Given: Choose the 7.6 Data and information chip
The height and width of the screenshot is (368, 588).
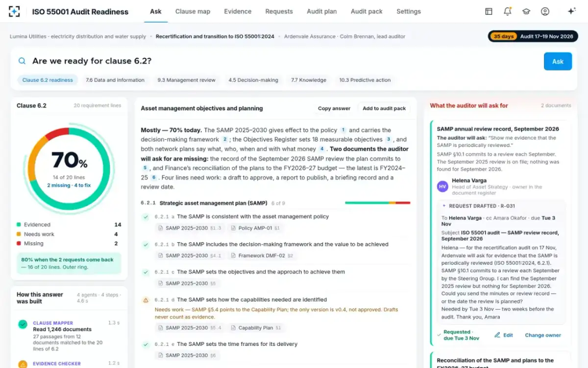Looking at the screenshot, I should [115, 80].
